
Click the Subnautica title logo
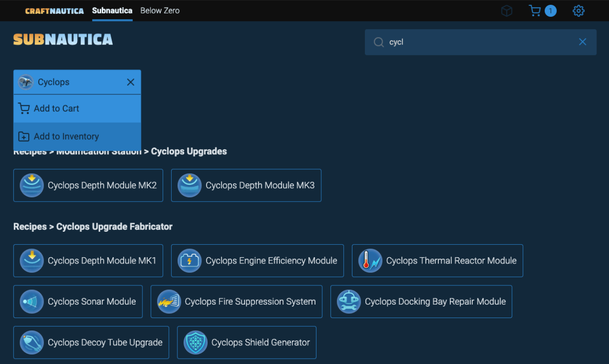[x=63, y=39]
